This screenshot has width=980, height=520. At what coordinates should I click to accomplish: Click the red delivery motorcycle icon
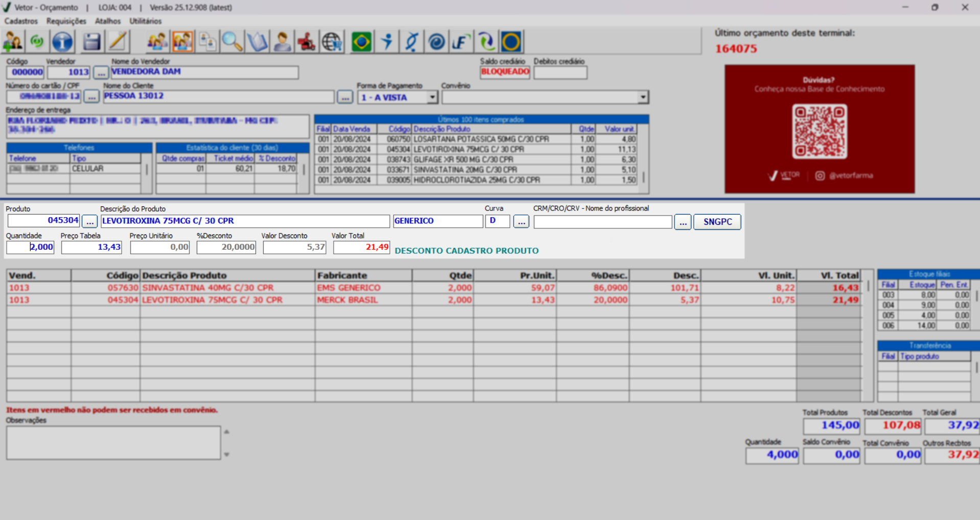tap(307, 42)
